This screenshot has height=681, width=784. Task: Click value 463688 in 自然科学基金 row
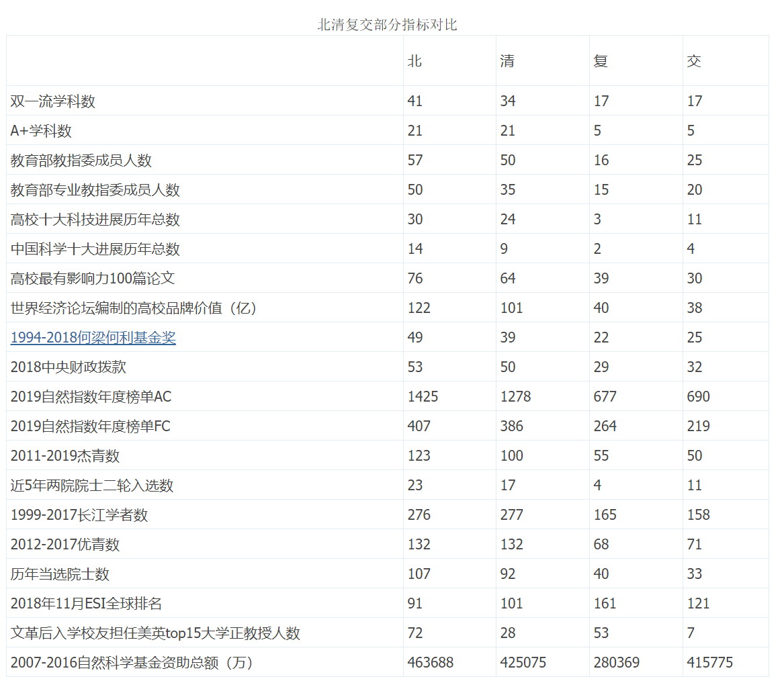(431, 662)
